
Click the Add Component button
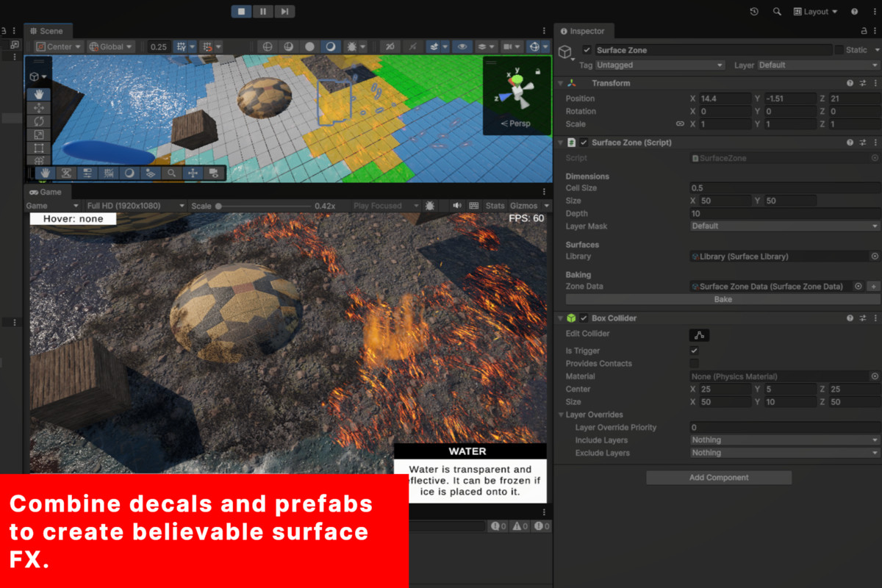718,477
